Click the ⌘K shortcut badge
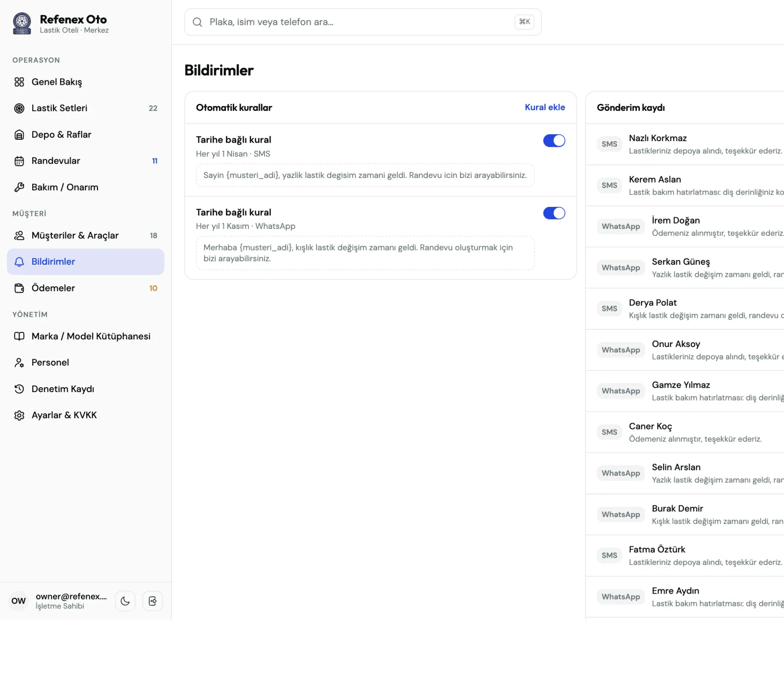Viewport: 784px width, 674px height. [524, 22]
